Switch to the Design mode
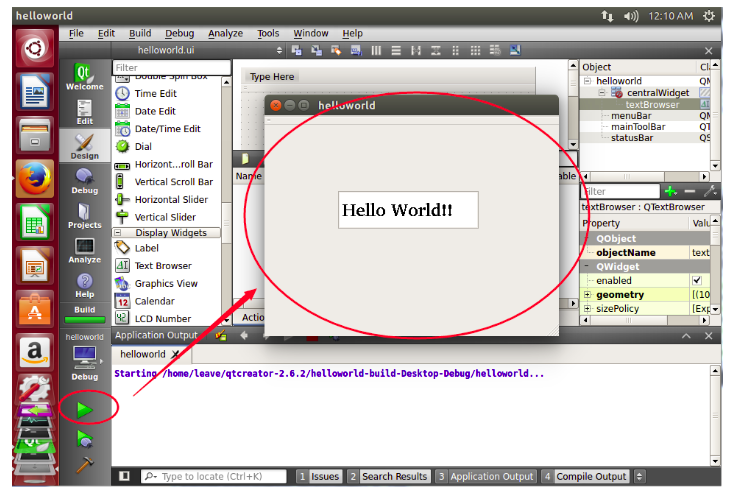 [84, 146]
